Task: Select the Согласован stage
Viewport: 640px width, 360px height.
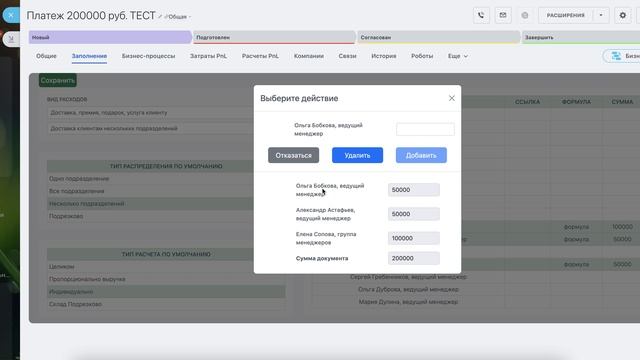Action: click(438, 37)
